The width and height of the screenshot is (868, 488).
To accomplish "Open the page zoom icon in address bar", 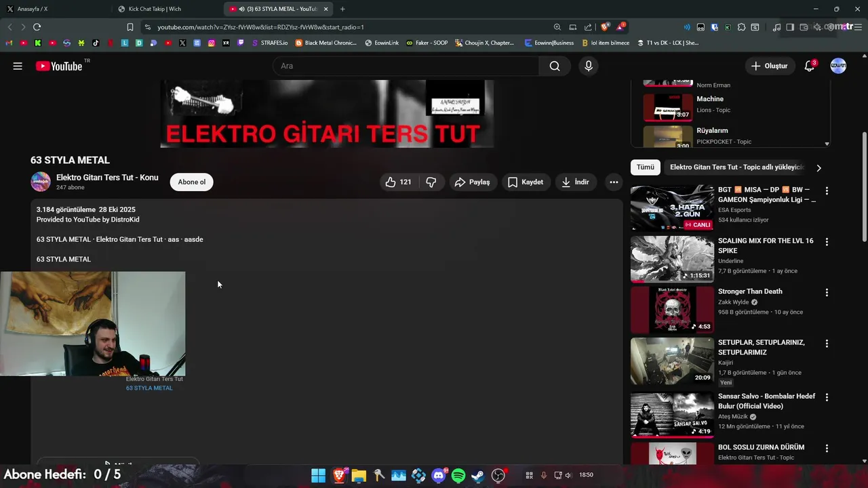I will [x=557, y=27].
